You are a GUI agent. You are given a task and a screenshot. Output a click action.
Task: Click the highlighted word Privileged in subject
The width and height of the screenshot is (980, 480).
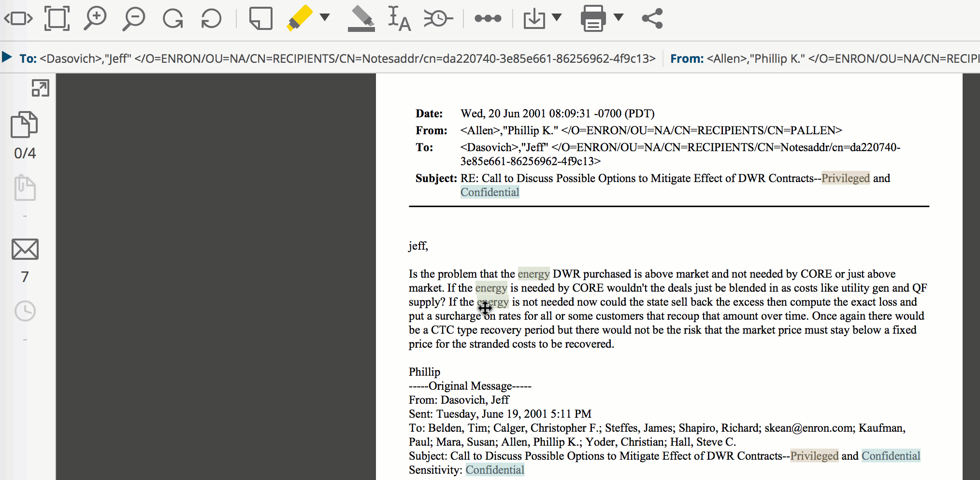pos(846,178)
